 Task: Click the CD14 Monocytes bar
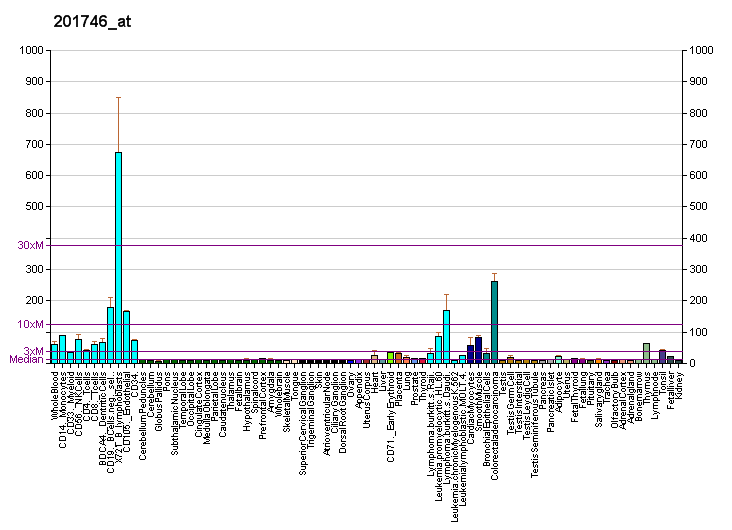(x=62, y=349)
